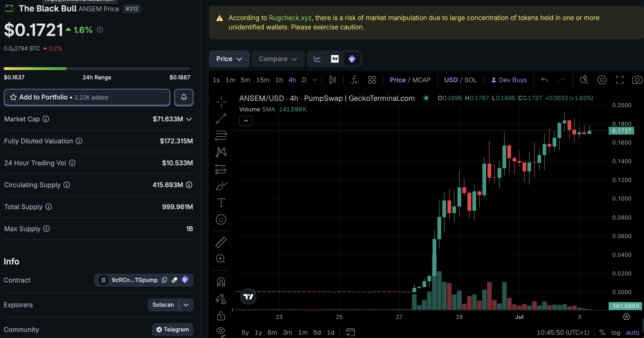Toggle magnet mode
Image resolution: width=644 pixels, height=338 pixels.
click(221, 282)
